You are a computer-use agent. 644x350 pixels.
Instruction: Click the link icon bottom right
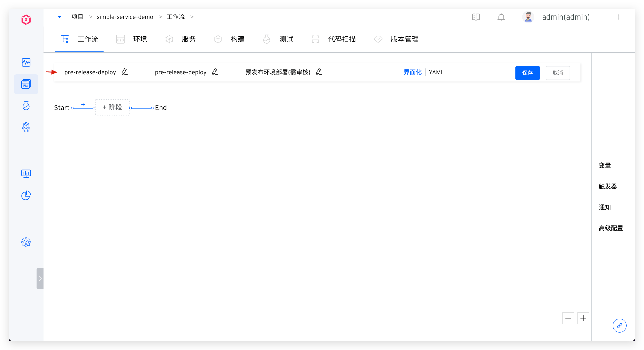619,325
